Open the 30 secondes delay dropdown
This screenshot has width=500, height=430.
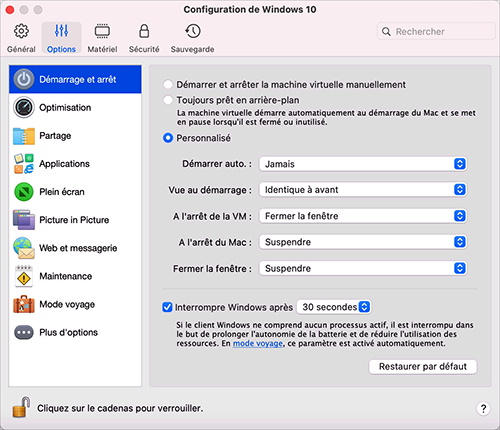click(334, 307)
